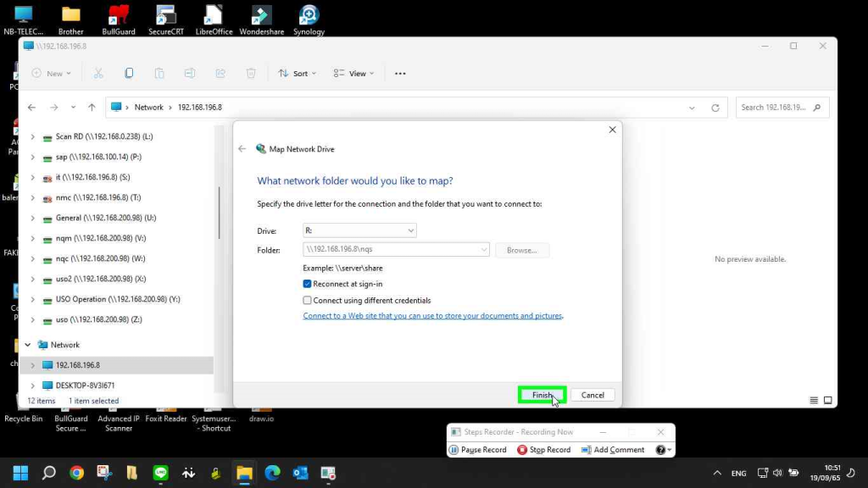Click the Cancel button in dialog
Viewport: 868px width, 488px height.
click(x=593, y=395)
